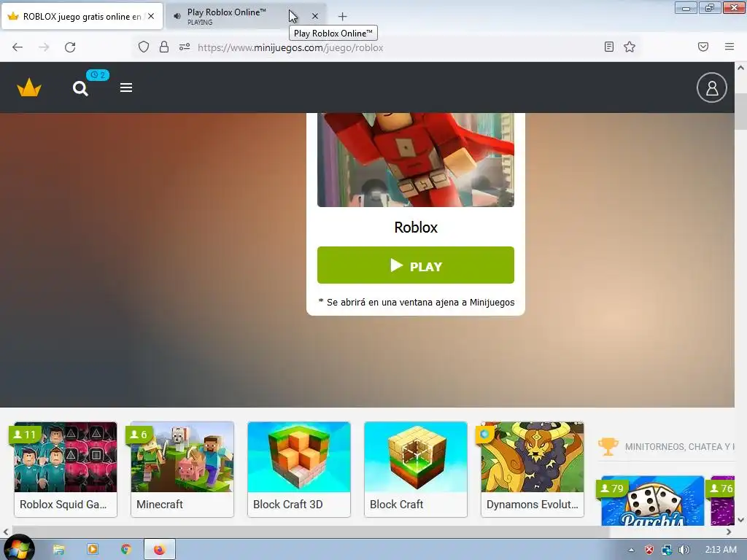Open Windows Explorer from taskbar
The height and width of the screenshot is (560, 747).
click(58, 550)
